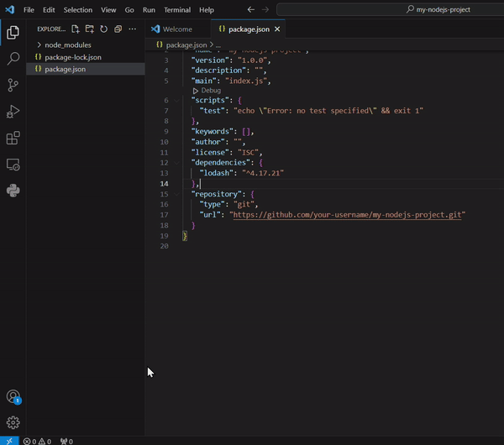Select package-lock.json in the file tree
The width and height of the screenshot is (504, 445).
[x=72, y=57]
